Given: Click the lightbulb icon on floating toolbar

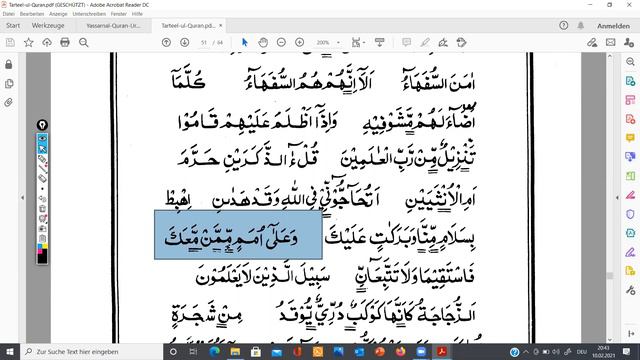Looking at the screenshot, I should (x=42, y=125).
